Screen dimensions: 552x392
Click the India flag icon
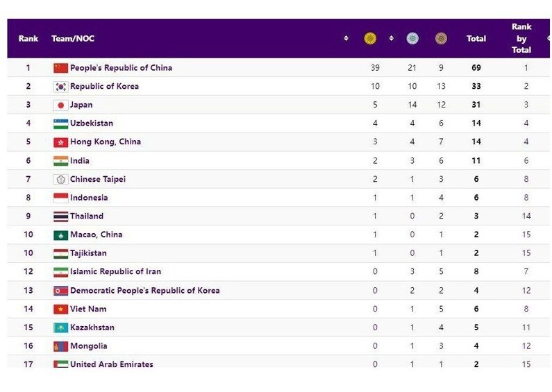pyautogui.click(x=60, y=161)
